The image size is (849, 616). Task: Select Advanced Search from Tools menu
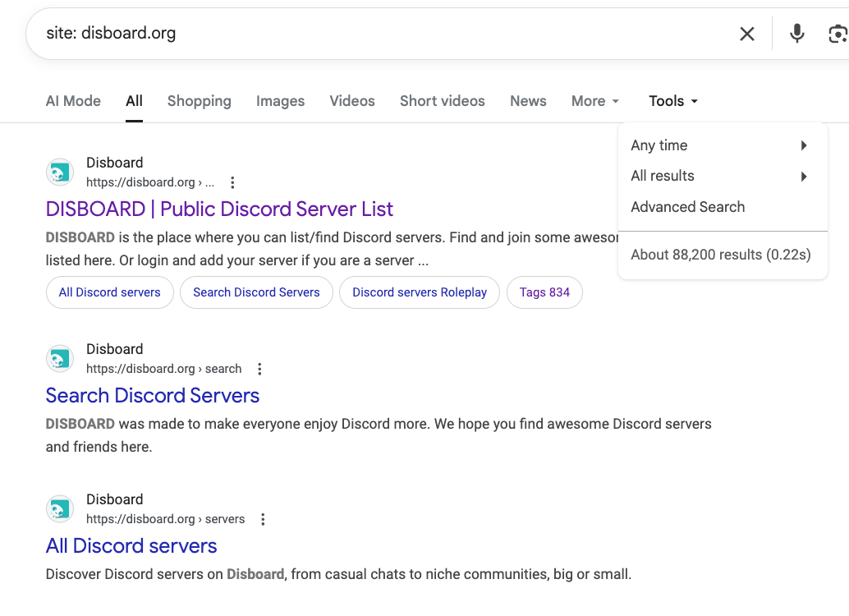[687, 207]
